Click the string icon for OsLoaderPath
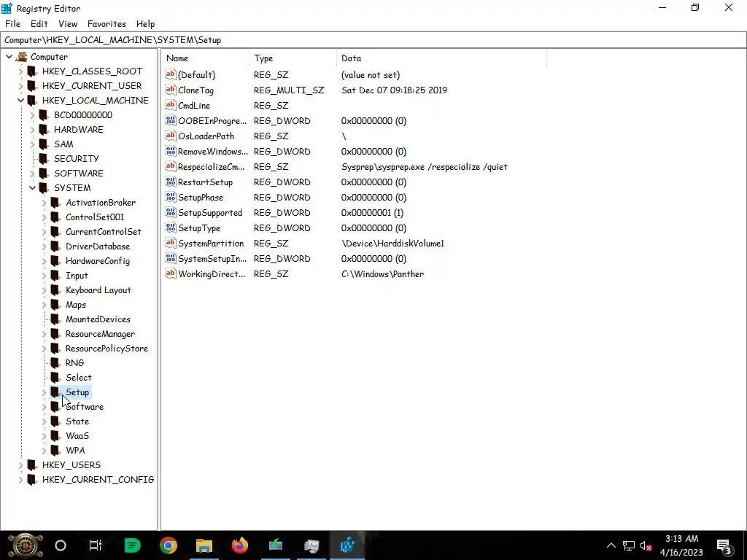The height and width of the screenshot is (560, 747). 171,136
